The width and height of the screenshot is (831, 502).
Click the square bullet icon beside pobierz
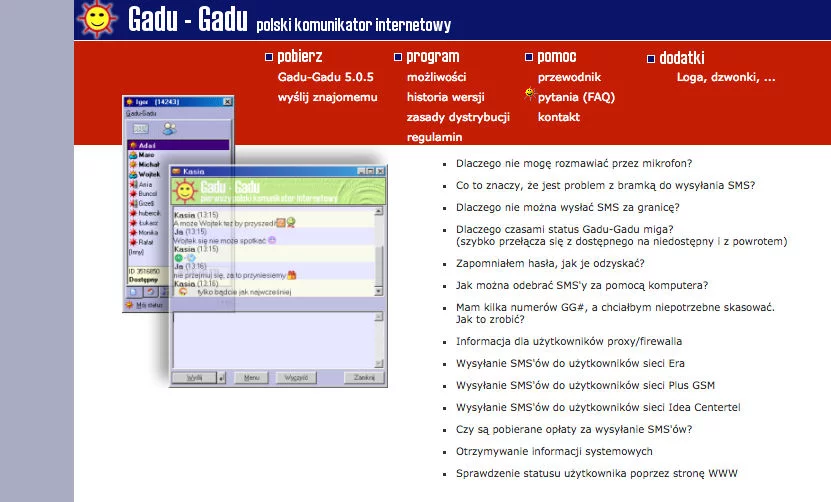point(268,57)
